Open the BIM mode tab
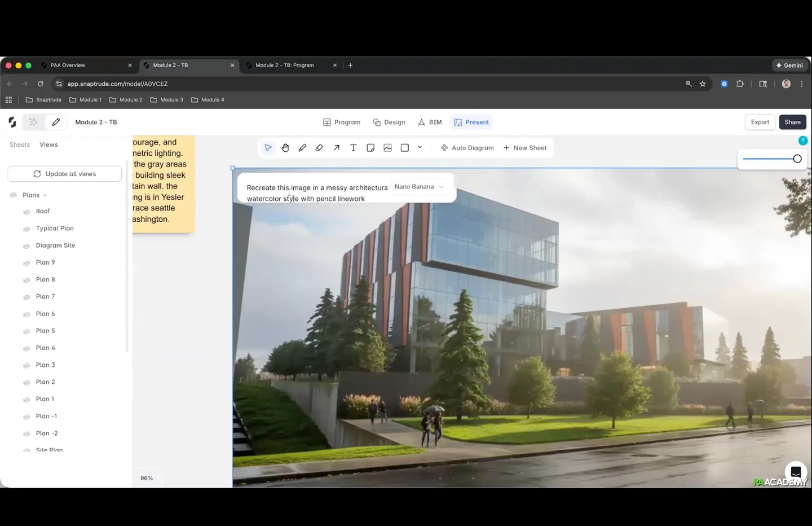This screenshot has height=526, width=812. [x=430, y=122]
